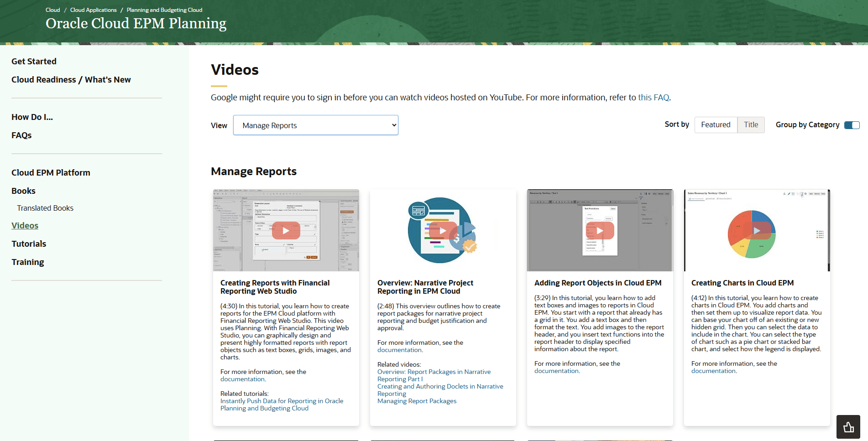Image resolution: width=868 pixels, height=441 pixels.
Task: Click Planning and Budgeting Cloud breadcrumb
Action: (x=164, y=10)
